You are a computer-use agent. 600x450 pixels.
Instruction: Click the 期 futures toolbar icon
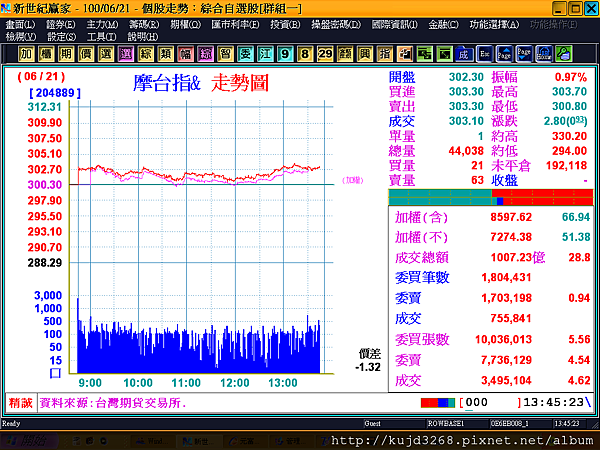pyautogui.click(x=66, y=54)
